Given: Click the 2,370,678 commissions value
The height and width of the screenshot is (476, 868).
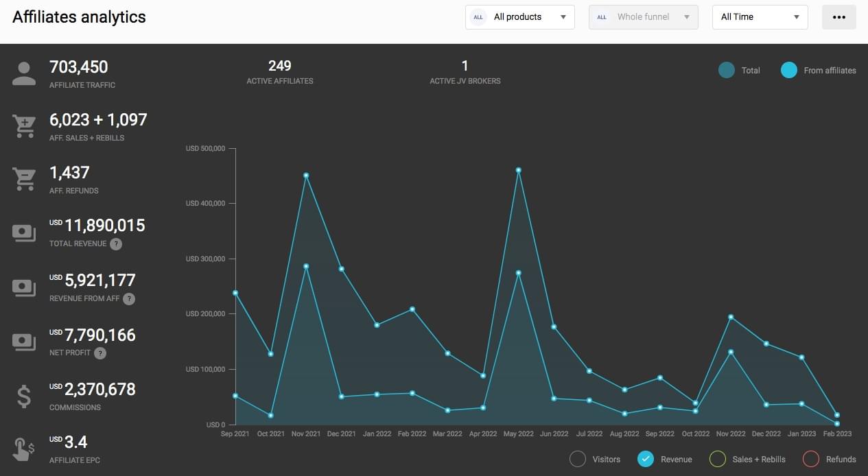Looking at the screenshot, I should click(x=100, y=389).
